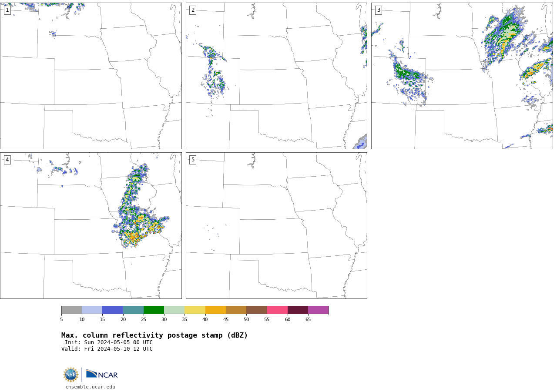Click the orange 40-45 dBZ swatch

tap(215, 310)
